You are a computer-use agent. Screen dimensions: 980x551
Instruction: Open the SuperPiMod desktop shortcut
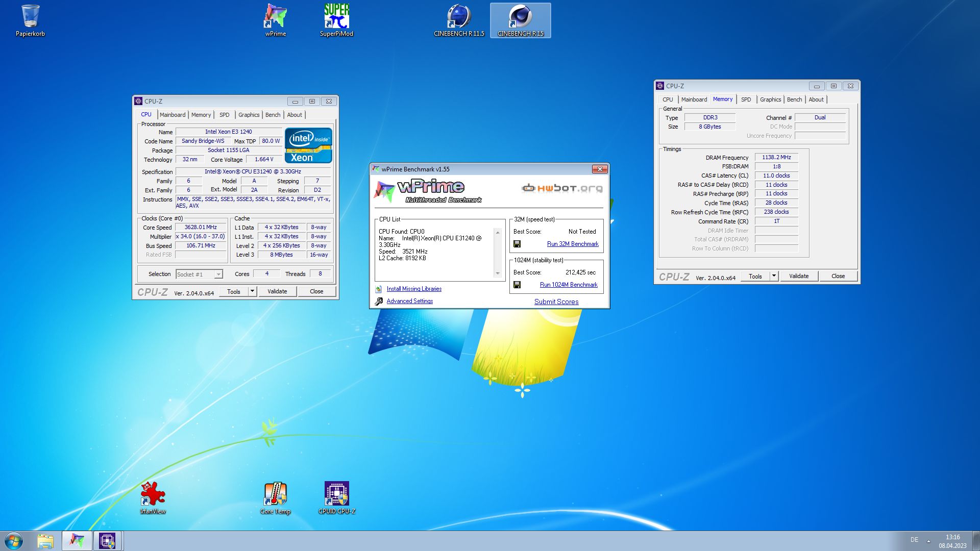336,20
